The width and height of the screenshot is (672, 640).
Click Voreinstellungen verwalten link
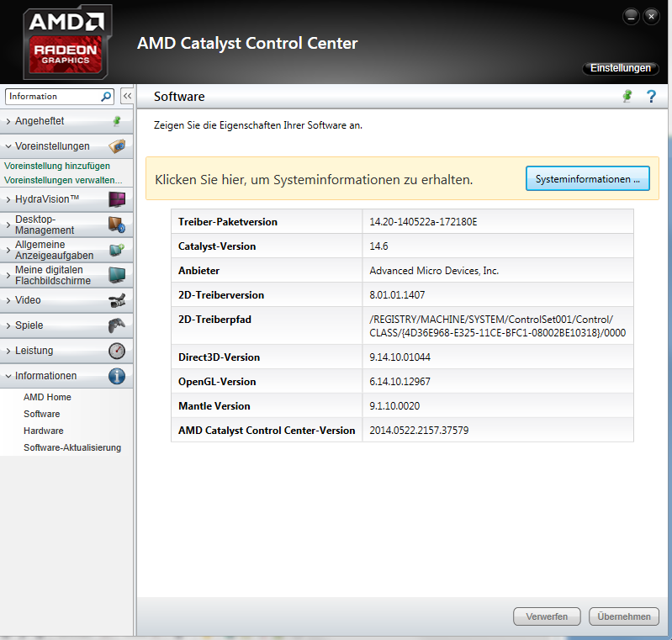[x=63, y=180]
